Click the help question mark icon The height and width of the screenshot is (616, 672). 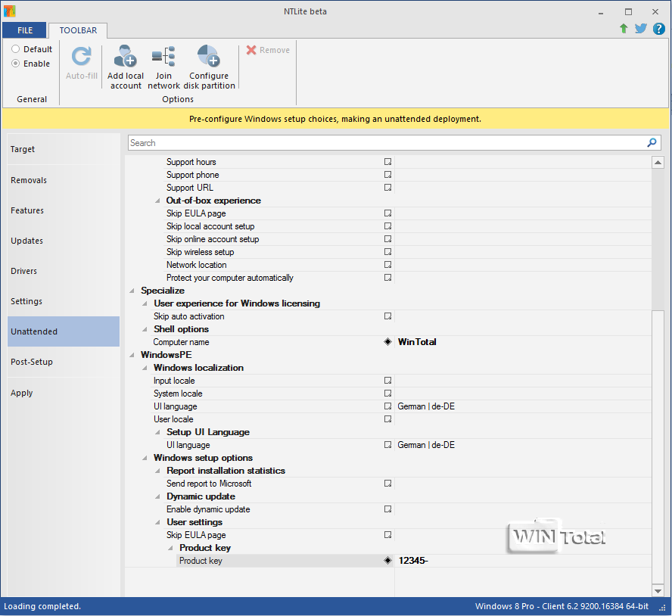click(x=657, y=29)
